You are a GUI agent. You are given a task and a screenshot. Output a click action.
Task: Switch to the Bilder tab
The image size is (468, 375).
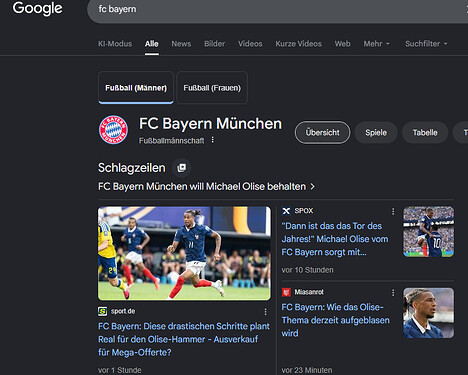click(x=214, y=44)
